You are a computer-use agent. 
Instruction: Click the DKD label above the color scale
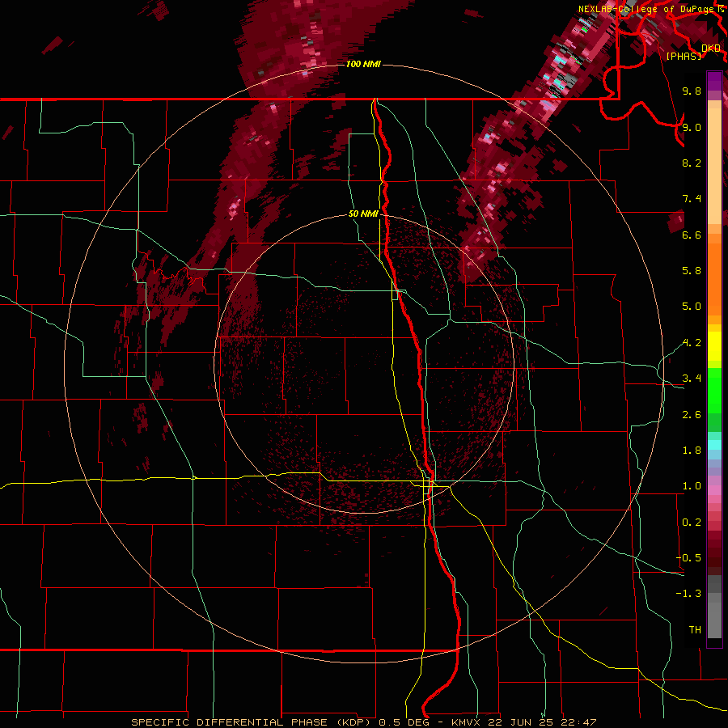710,49
